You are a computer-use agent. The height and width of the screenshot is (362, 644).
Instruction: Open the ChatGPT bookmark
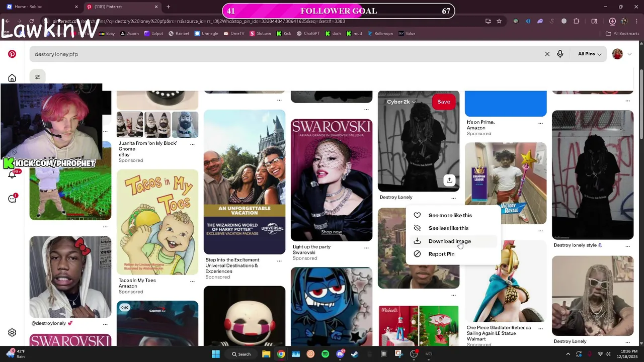pyautogui.click(x=308, y=34)
